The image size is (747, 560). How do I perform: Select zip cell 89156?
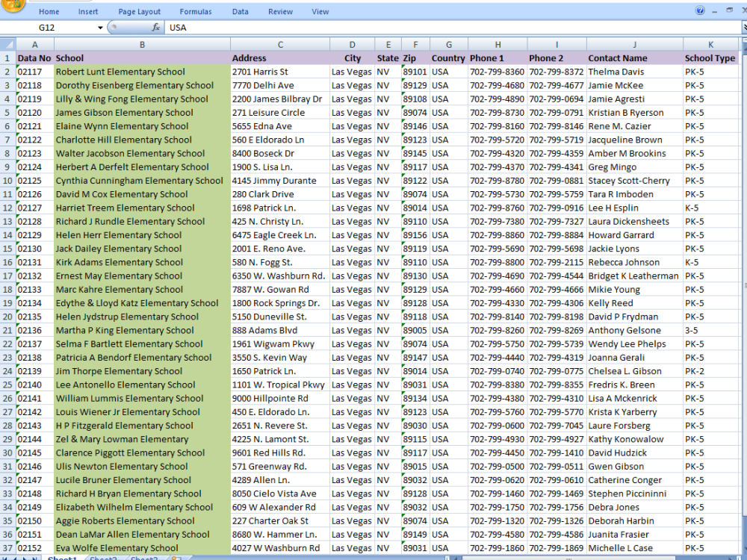click(415, 235)
